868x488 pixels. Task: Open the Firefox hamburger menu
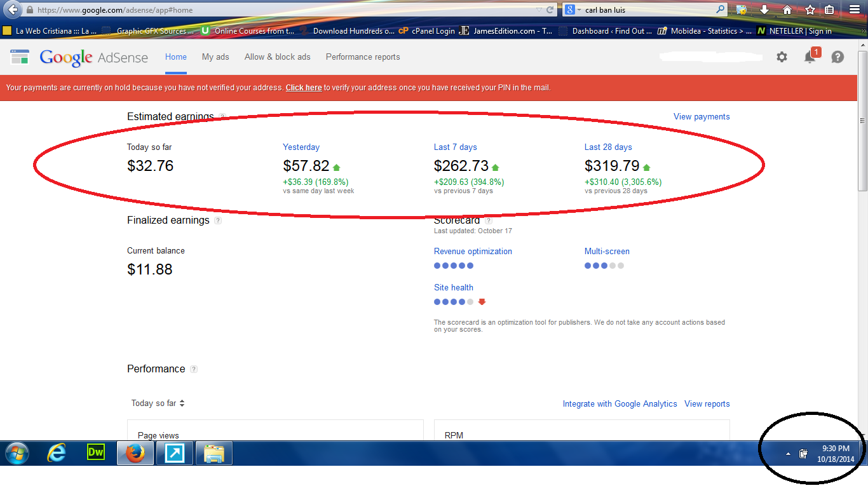click(x=855, y=10)
